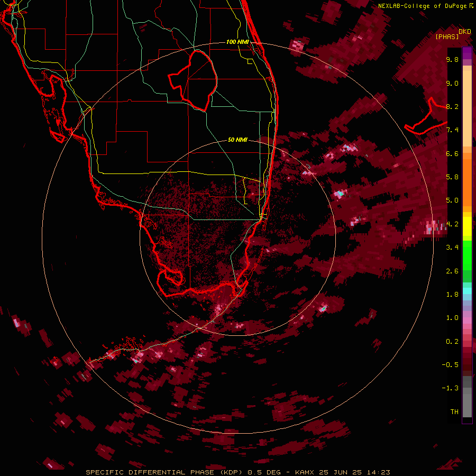The height and width of the screenshot is (476, 476).
Task: Click the 7.4 legend value
Action: 452,130
